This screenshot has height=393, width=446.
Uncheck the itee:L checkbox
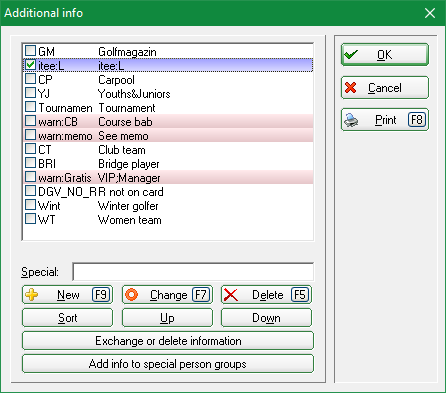pos(30,65)
